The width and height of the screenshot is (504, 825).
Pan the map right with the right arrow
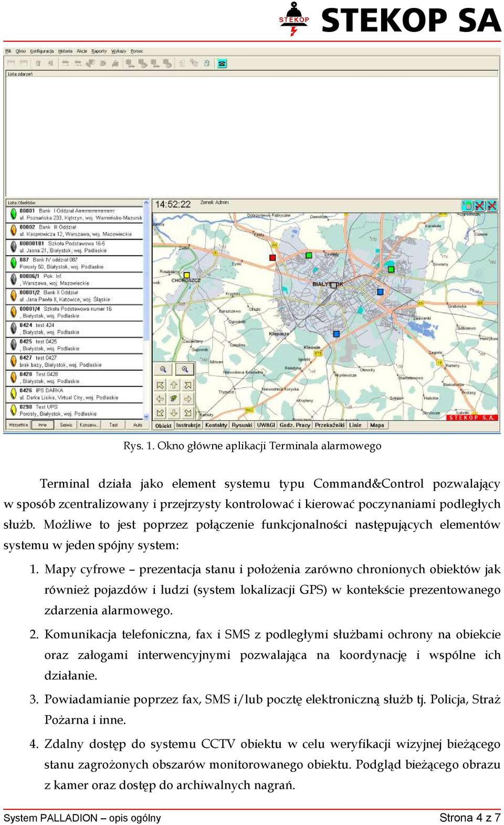(187, 399)
